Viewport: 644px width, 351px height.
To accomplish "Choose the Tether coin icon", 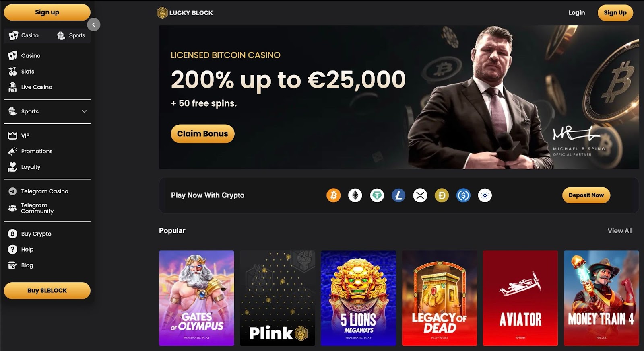I will pos(377,195).
